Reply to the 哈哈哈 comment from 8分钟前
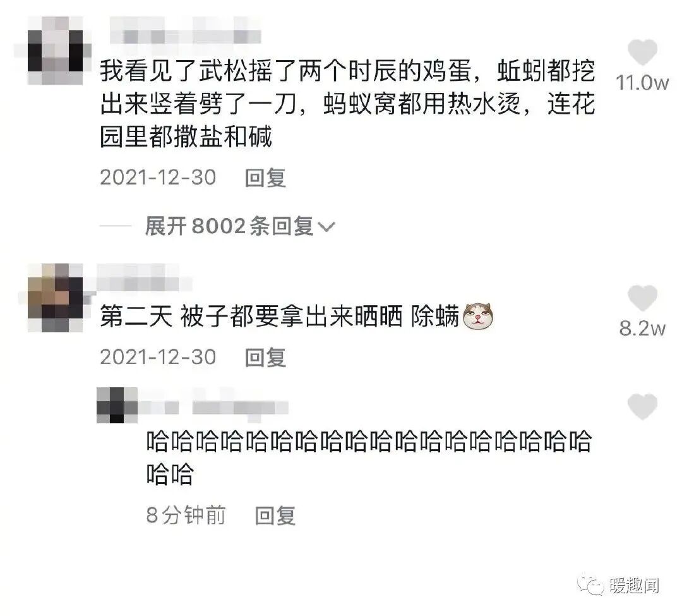682x616 pixels. (x=275, y=516)
